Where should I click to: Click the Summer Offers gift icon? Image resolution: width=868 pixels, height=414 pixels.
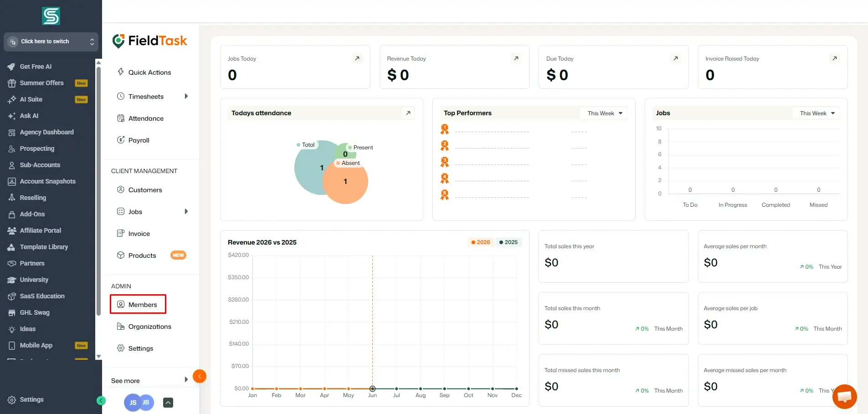click(x=11, y=83)
